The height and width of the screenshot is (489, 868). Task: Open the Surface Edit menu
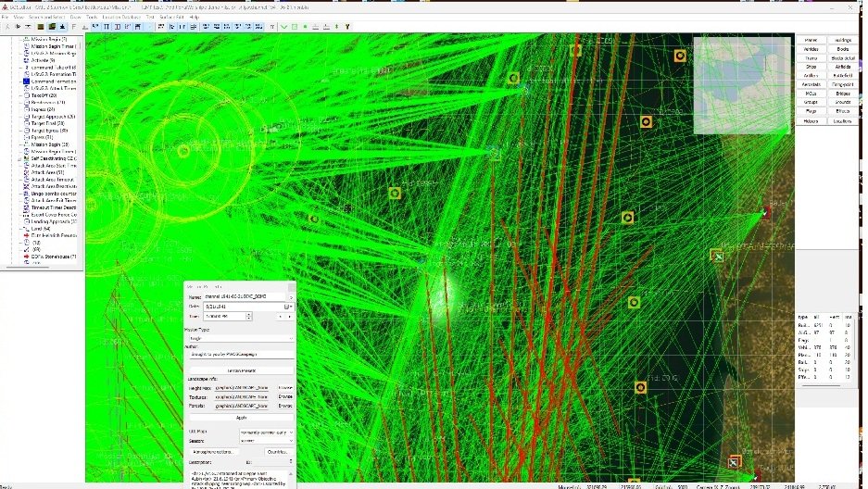pos(172,18)
